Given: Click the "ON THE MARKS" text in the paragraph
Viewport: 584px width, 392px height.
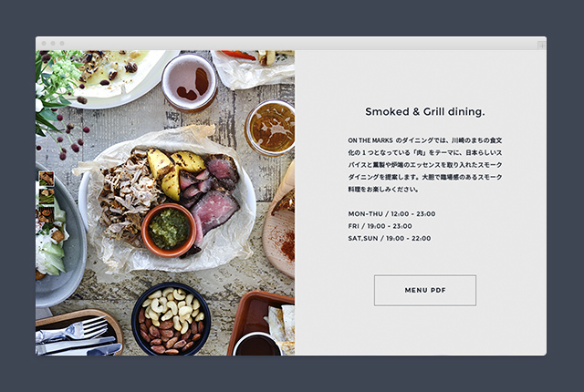Looking at the screenshot, I should [370, 140].
